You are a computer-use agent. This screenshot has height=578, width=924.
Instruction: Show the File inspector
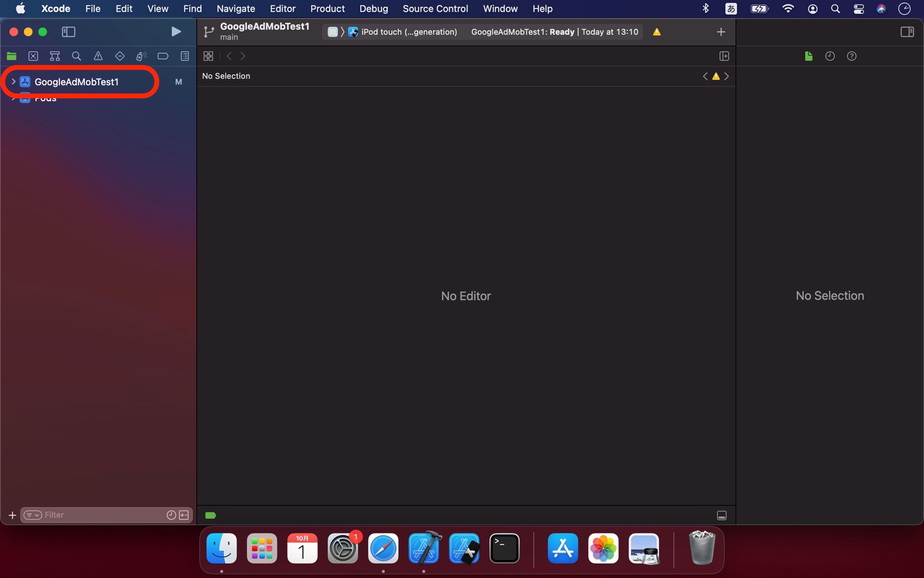[808, 56]
